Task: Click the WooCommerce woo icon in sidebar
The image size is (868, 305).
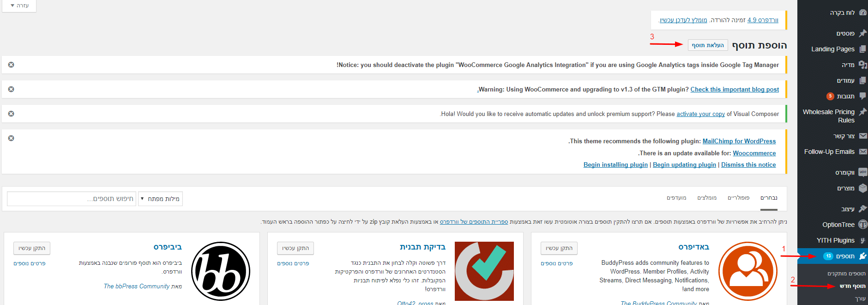Action: [x=862, y=172]
